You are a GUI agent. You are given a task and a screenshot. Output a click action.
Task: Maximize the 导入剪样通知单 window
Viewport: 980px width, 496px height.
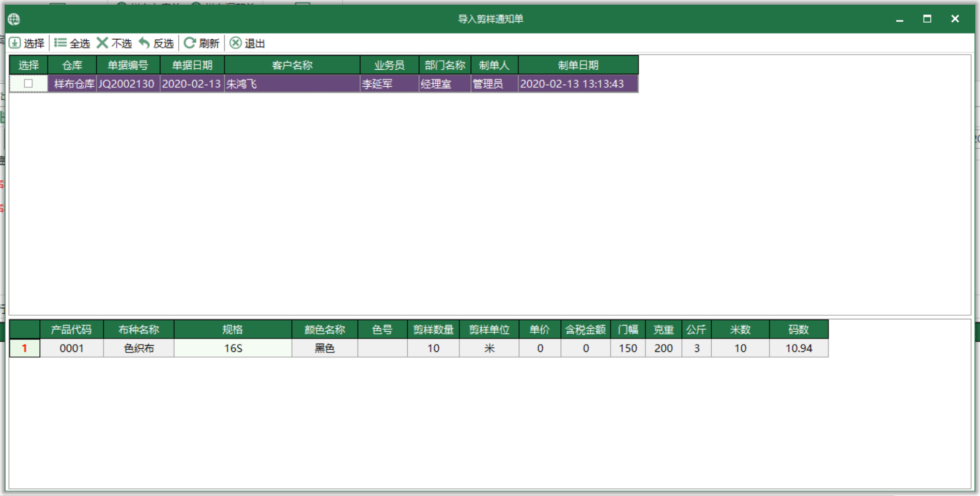[x=927, y=19]
